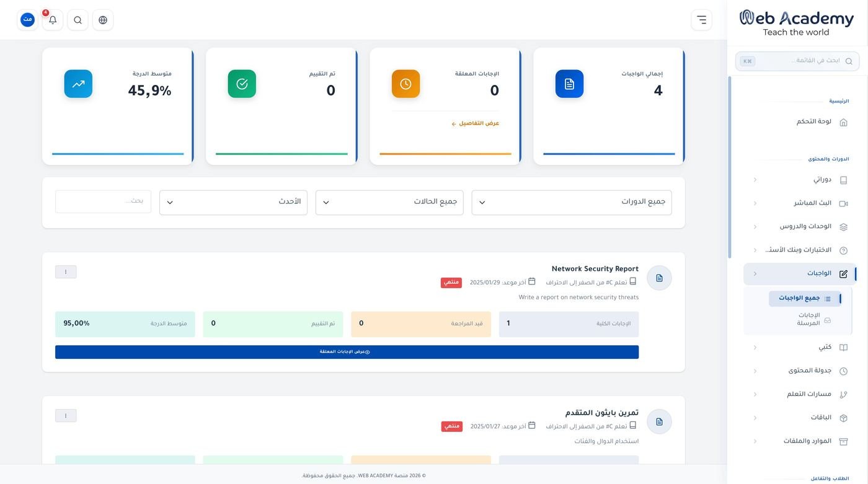The height and width of the screenshot is (484, 868).
Task: Expand the الباقات menu chevron
Action: tap(755, 418)
